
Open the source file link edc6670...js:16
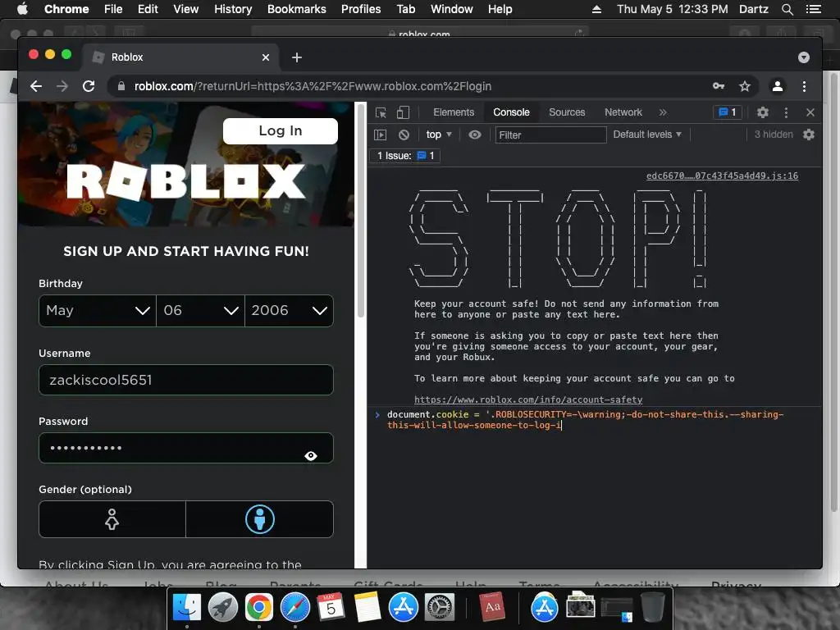pyautogui.click(x=722, y=176)
